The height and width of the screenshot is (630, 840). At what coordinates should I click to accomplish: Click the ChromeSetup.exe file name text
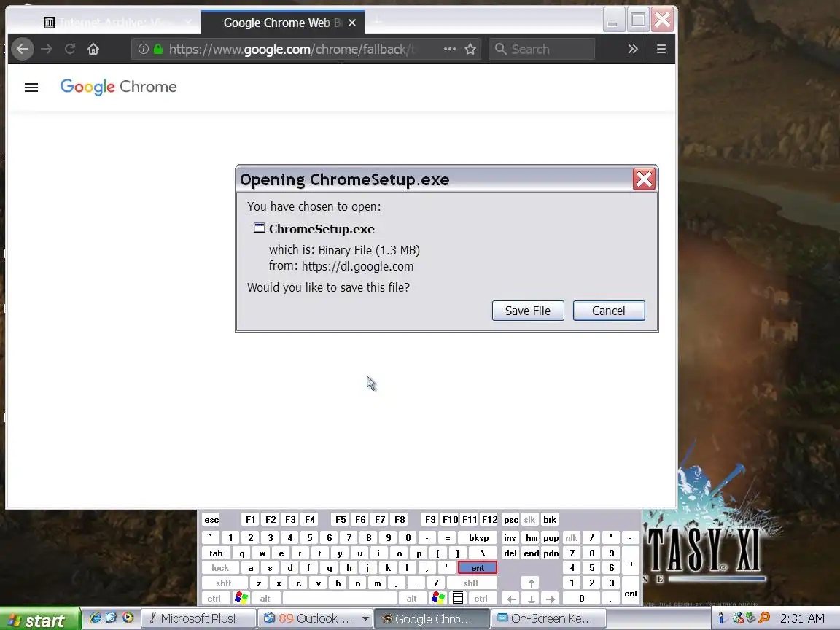click(322, 229)
